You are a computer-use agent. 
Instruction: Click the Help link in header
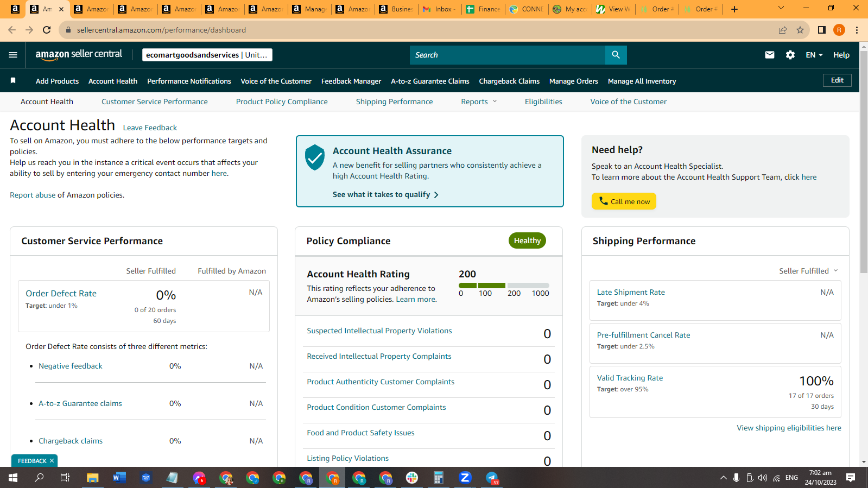point(841,55)
